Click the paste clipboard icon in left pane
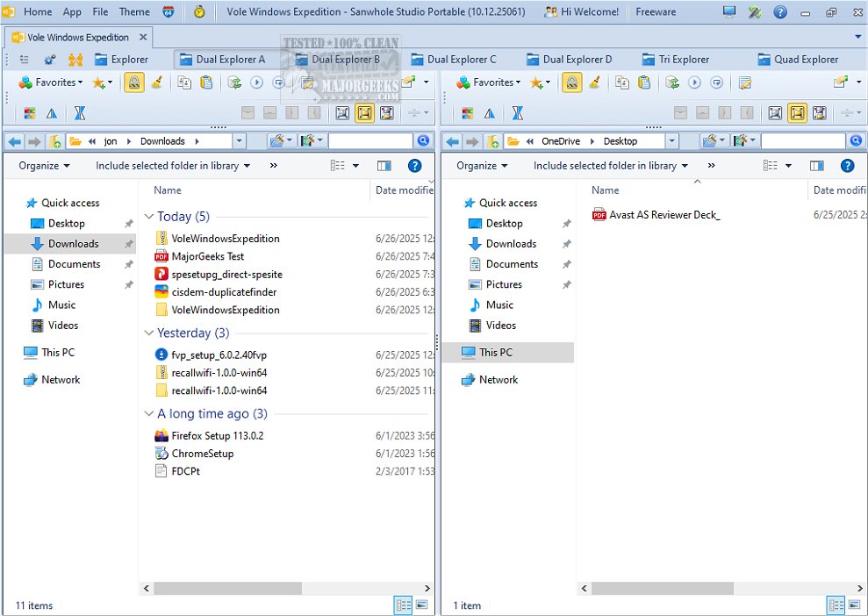This screenshot has height=616, width=868. click(206, 83)
